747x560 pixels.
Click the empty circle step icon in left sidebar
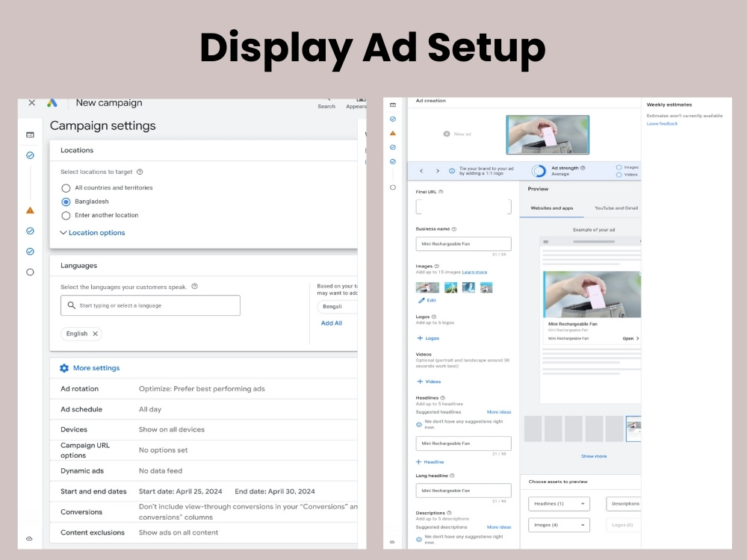click(30, 273)
